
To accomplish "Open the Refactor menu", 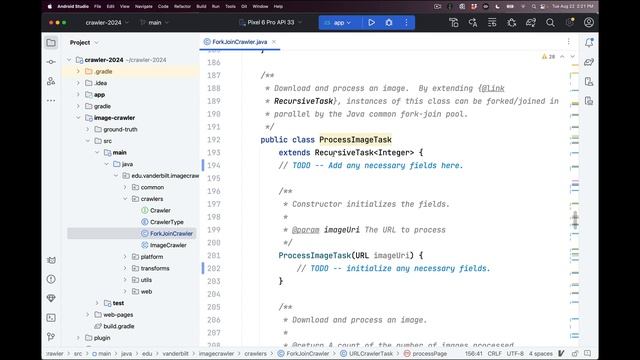I will click(x=182, y=7).
